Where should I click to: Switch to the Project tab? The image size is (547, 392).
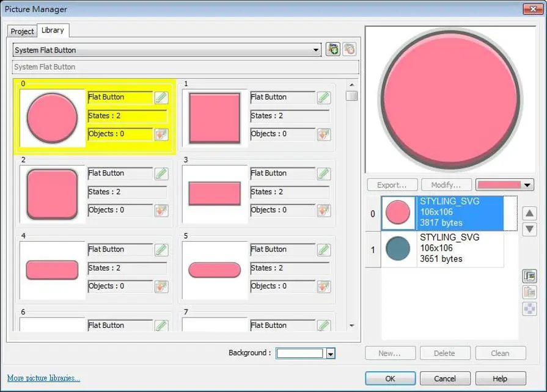pyautogui.click(x=22, y=31)
